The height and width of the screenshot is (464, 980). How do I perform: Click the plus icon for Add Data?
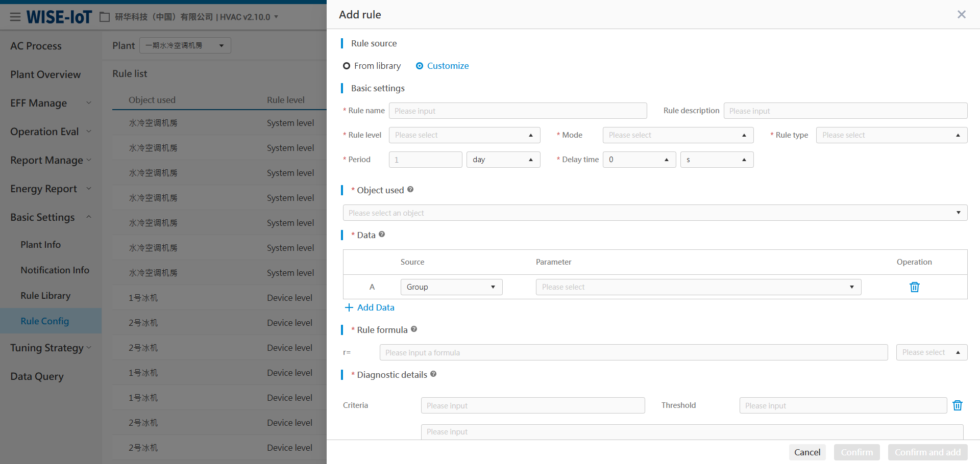pos(349,307)
